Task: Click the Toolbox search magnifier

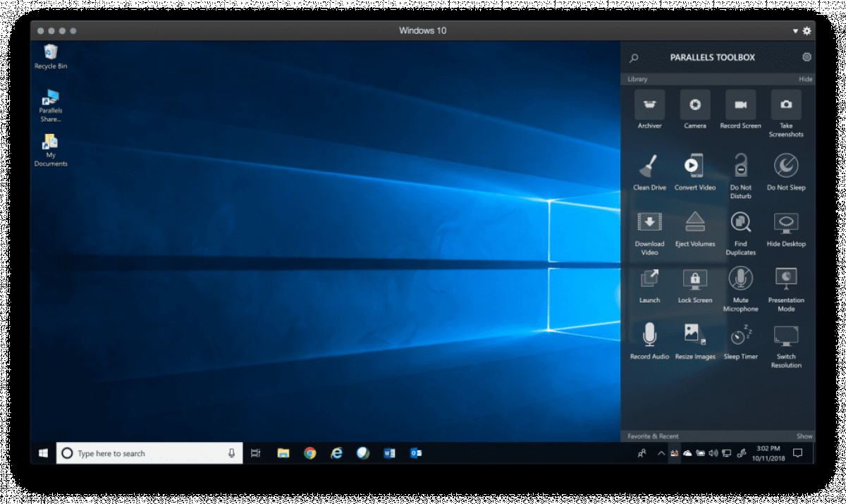Action: [634, 58]
